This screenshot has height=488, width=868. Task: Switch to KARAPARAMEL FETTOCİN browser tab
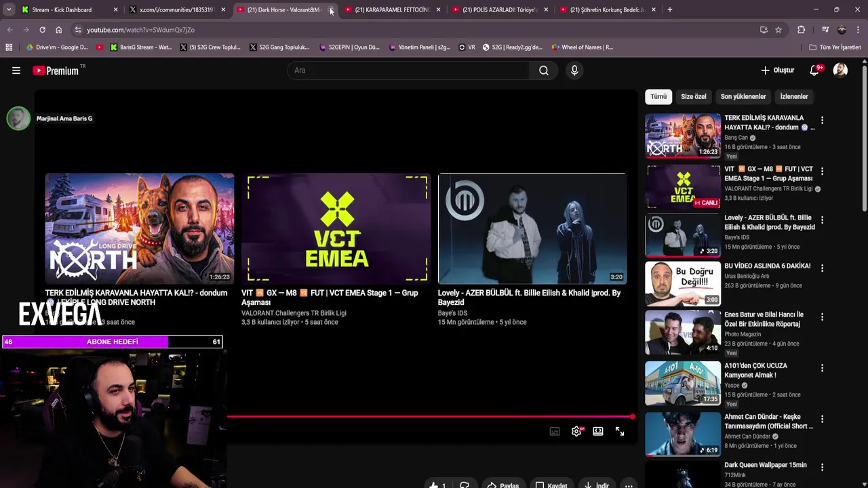coord(393,10)
